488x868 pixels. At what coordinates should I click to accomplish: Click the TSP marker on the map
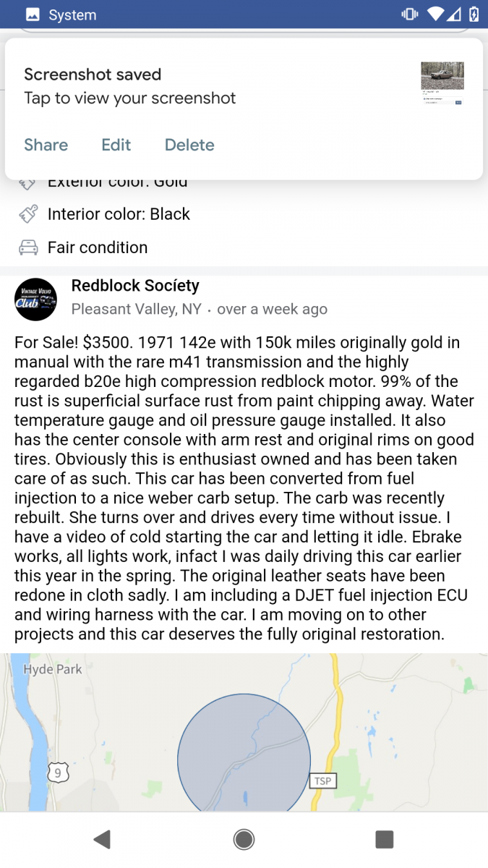(x=322, y=780)
